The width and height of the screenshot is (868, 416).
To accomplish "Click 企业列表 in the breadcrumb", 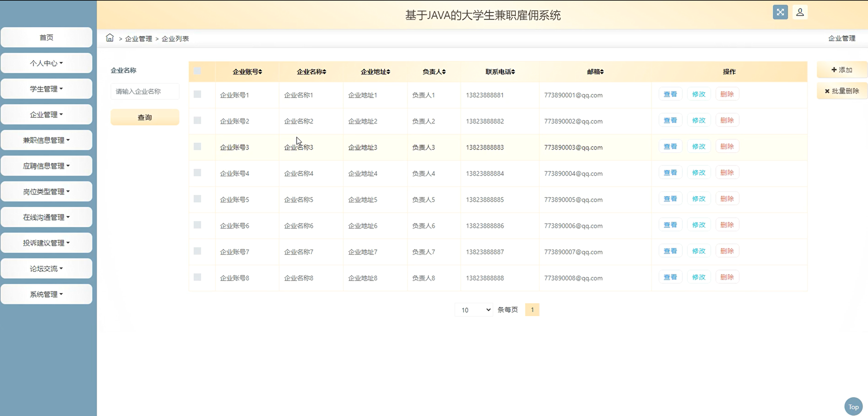I will (175, 39).
